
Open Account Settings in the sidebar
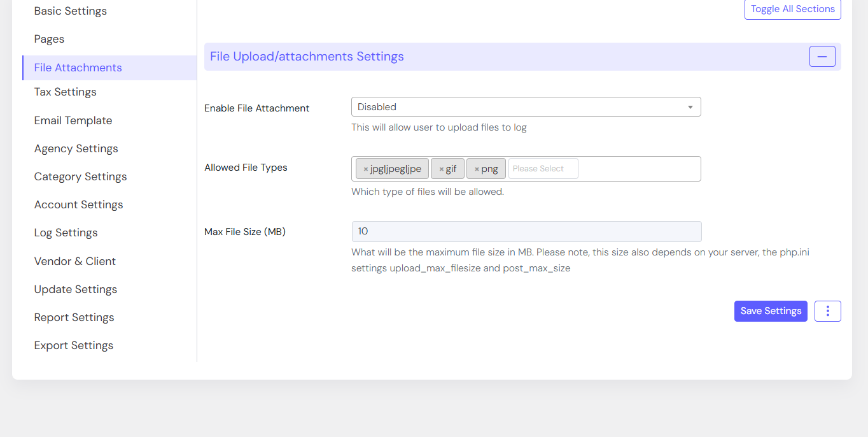pos(78,204)
